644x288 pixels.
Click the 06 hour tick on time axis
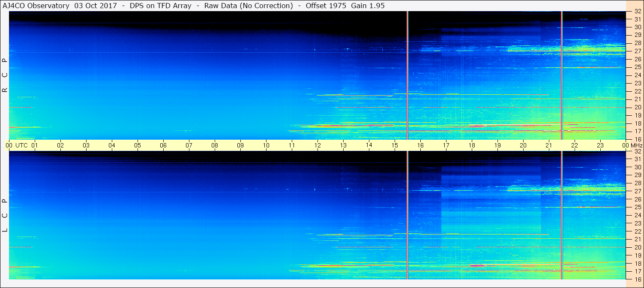163,145
